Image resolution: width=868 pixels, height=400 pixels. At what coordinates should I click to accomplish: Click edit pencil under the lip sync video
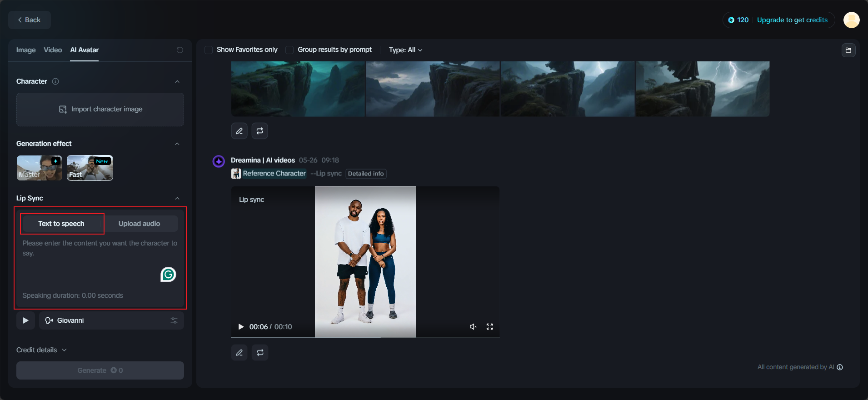239,353
